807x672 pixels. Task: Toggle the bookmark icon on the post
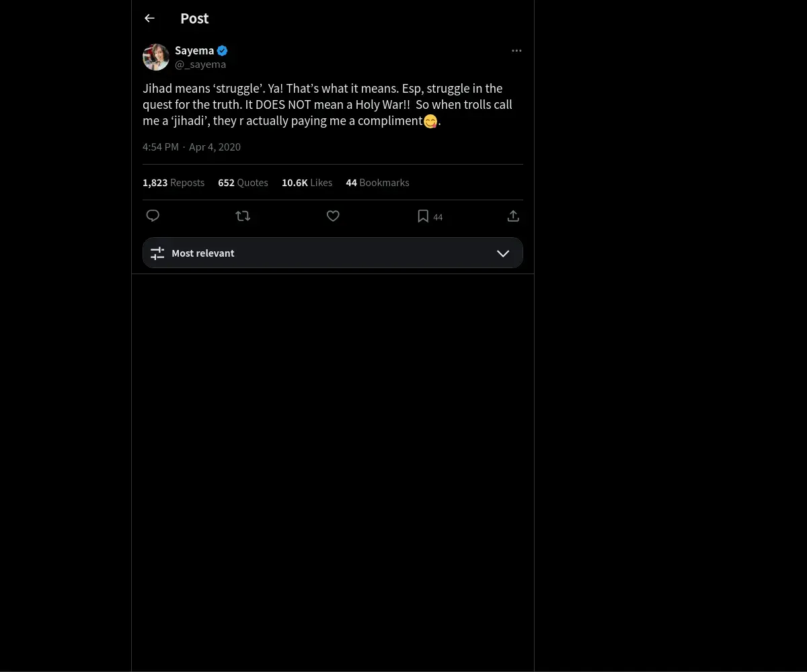(x=423, y=216)
